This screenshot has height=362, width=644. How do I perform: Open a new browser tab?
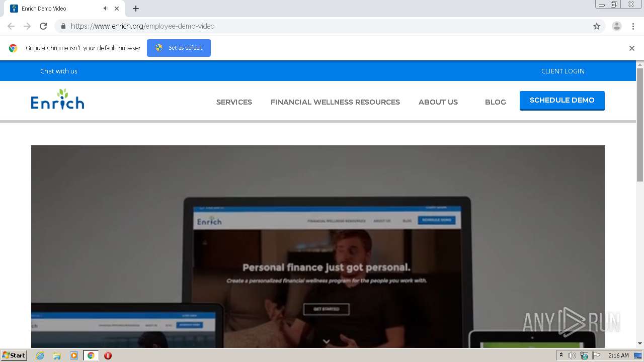(x=136, y=9)
